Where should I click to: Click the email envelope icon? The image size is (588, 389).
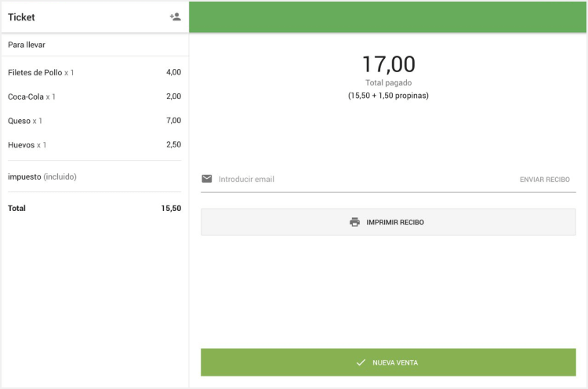point(207,179)
